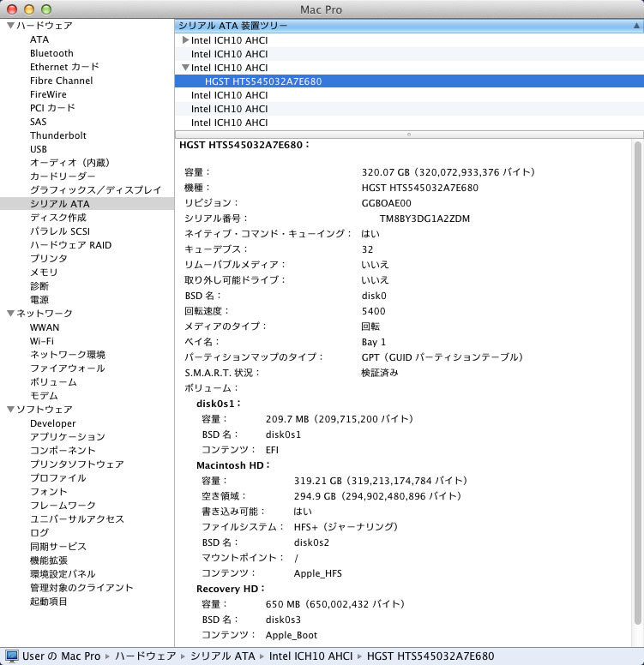Open グラフィックス／ディスプレイ in sidebar

pos(95,190)
